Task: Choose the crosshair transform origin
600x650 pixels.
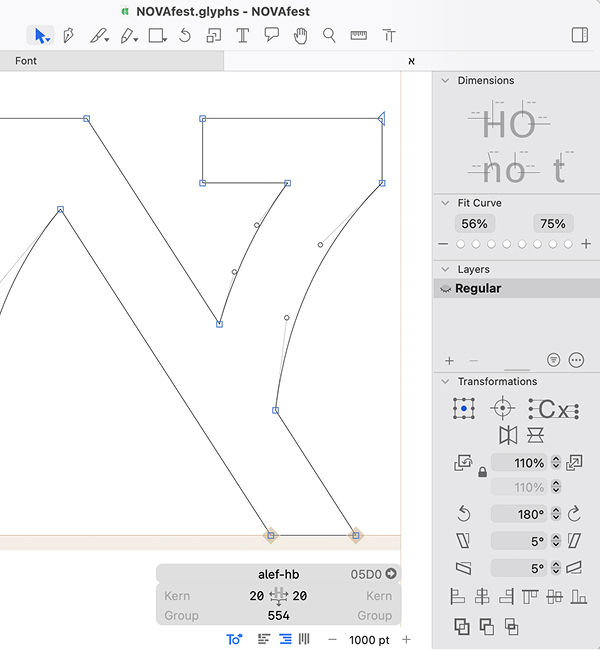Action: tap(503, 408)
